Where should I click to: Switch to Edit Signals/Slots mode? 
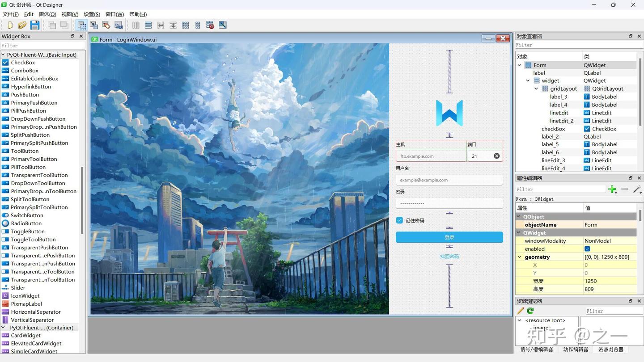coord(94,25)
